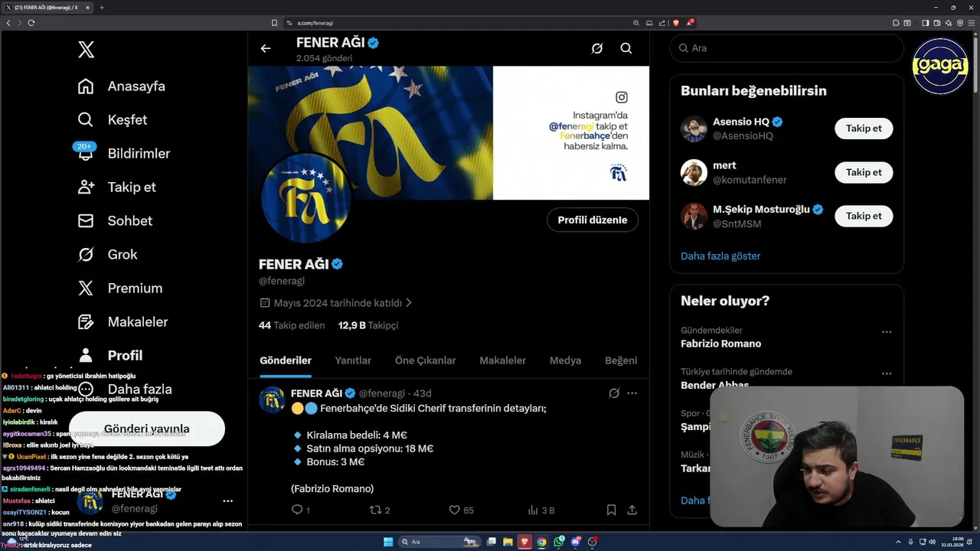Click browser back navigation arrow

(8, 23)
